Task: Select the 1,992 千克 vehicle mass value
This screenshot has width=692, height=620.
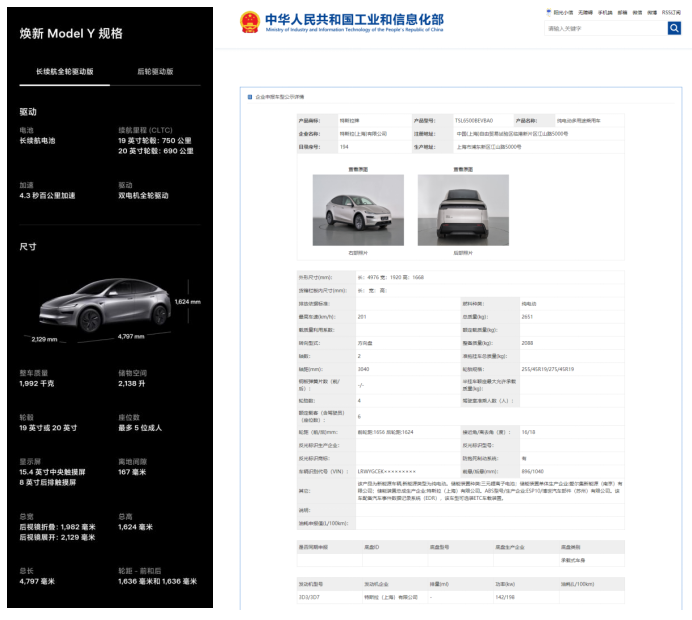Action: pyautogui.click(x=37, y=383)
